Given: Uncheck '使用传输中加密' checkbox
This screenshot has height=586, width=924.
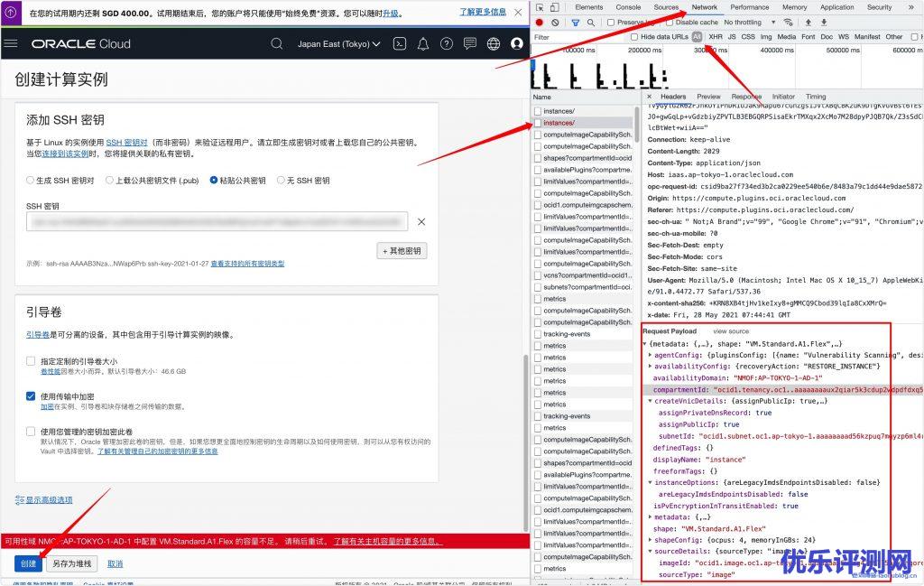Looking at the screenshot, I should pos(32,396).
